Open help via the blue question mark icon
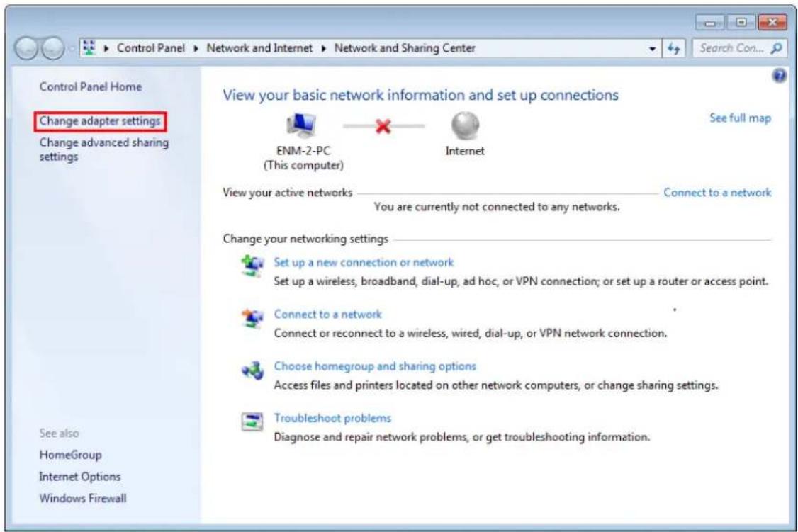The image size is (798, 532). click(x=779, y=77)
